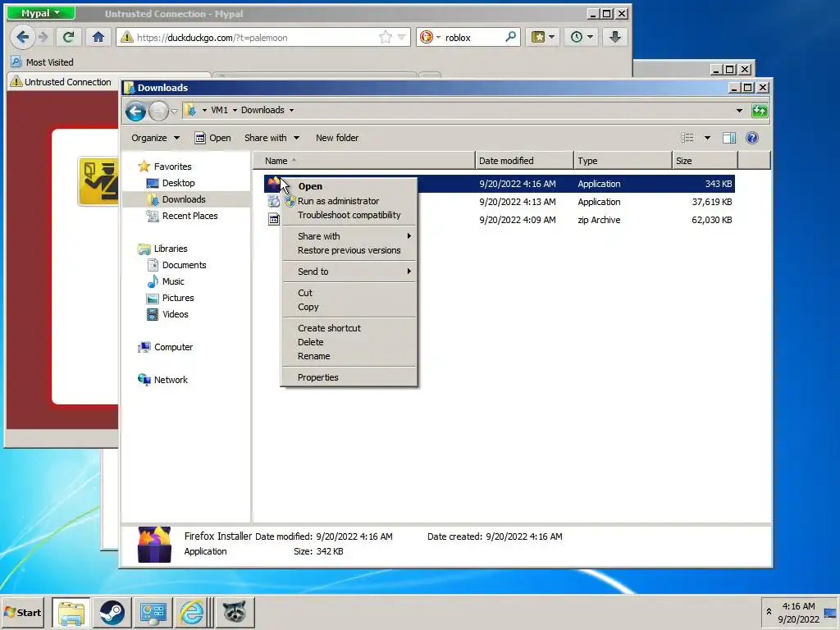The height and width of the screenshot is (630, 840).
Task: Click the warning icon in the URL bar
Action: click(x=127, y=37)
